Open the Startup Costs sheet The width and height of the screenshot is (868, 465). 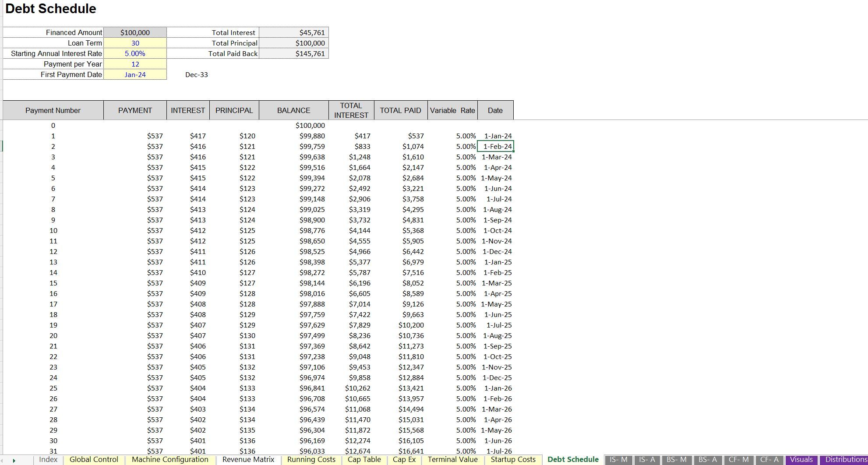(513, 459)
